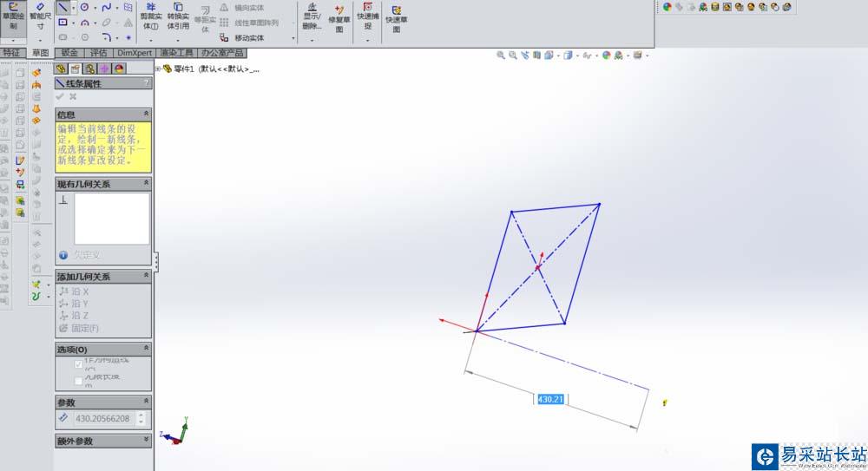Select the Spline curve tool
Image resolution: width=868 pixels, height=471 pixels.
point(106,7)
